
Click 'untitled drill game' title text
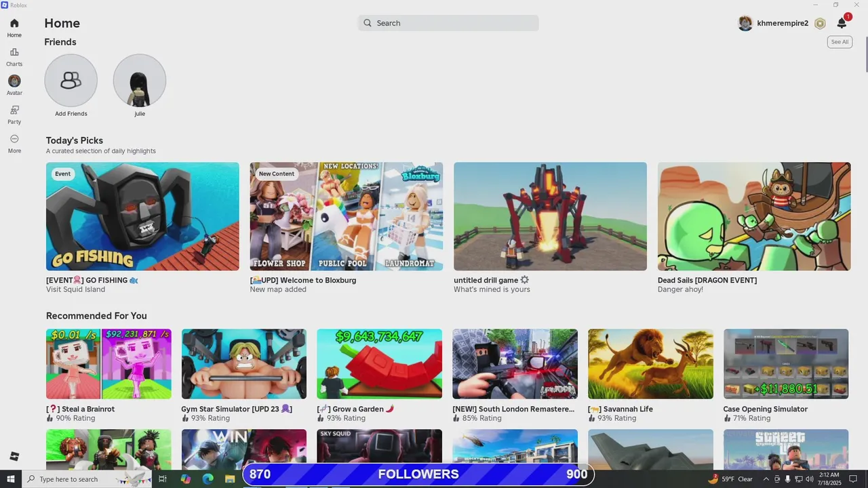click(x=491, y=280)
